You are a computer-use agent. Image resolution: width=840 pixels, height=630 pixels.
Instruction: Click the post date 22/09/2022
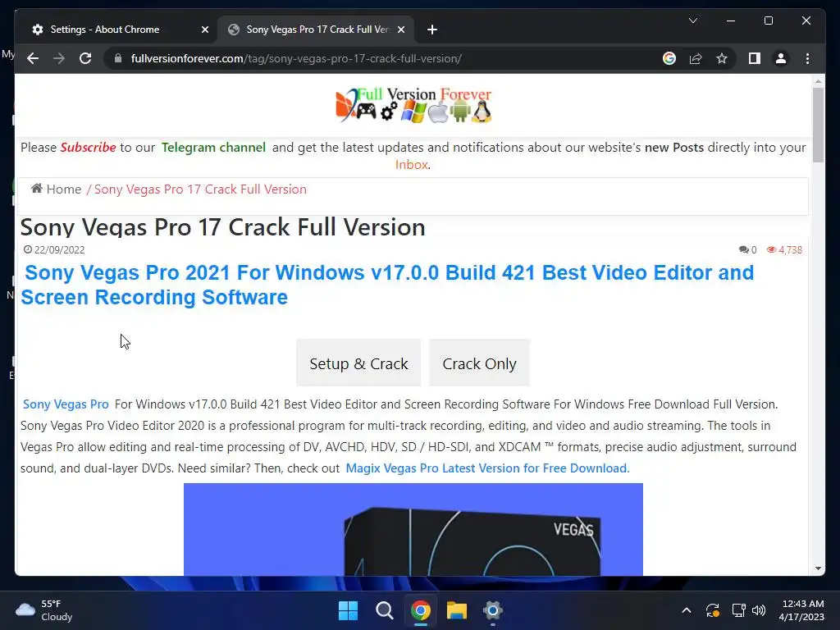click(59, 249)
